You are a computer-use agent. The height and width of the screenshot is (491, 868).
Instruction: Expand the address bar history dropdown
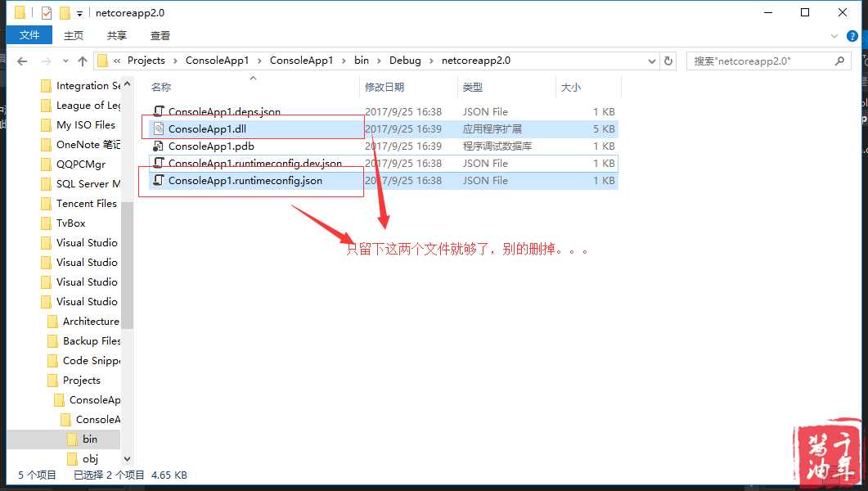tap(651, 61)
